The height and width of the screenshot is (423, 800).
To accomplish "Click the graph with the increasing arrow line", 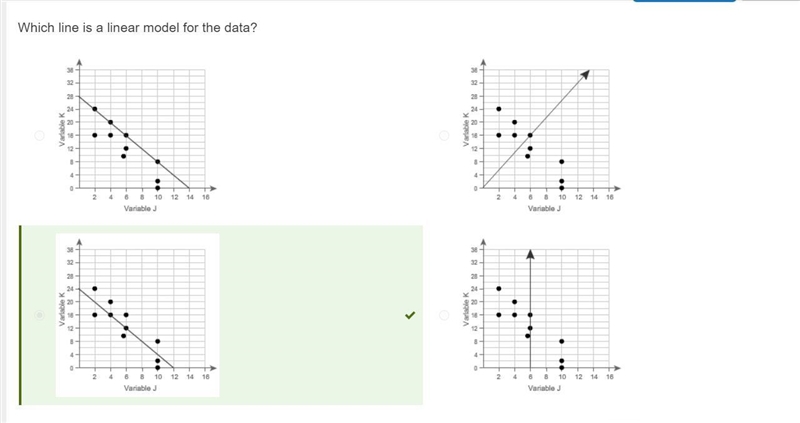I will pos(541,136).
